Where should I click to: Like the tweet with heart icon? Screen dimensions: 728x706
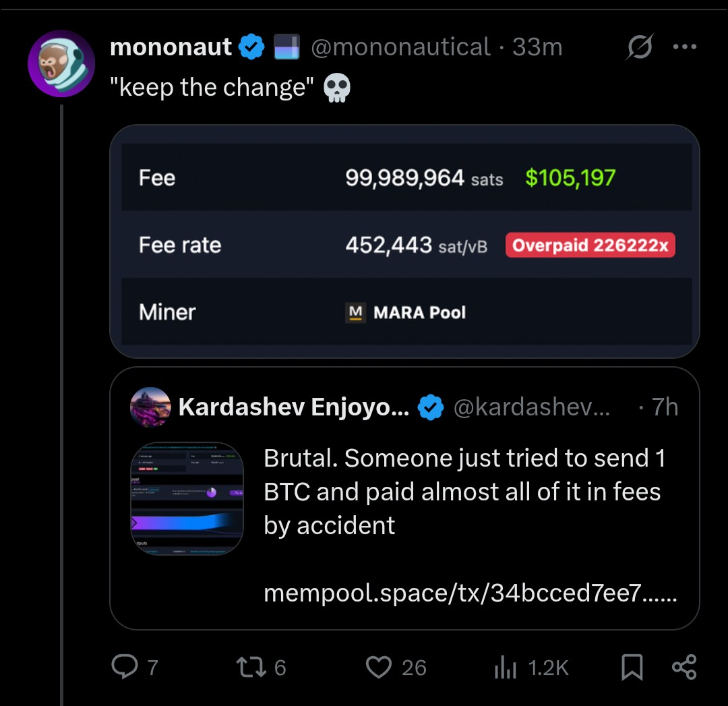[378, 667]
